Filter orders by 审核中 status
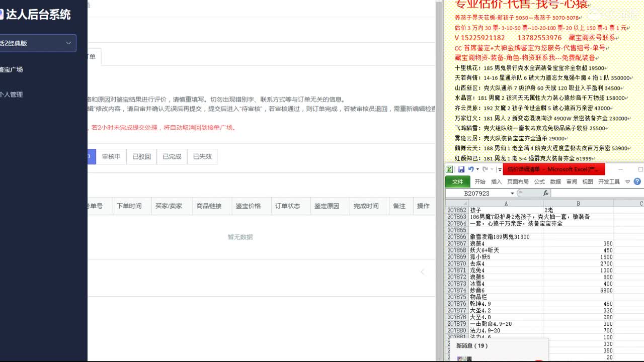The image size is (644, 362). (111, 156)
